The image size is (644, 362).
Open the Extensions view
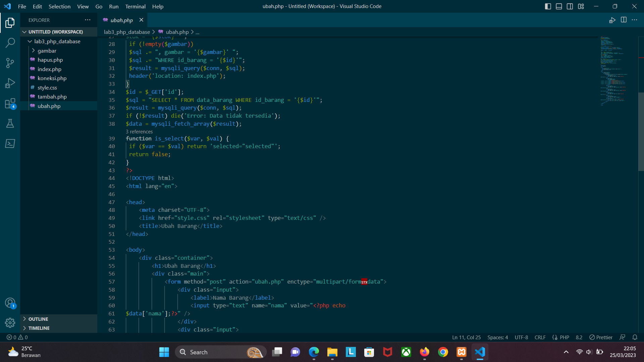[x=10, y=104]
